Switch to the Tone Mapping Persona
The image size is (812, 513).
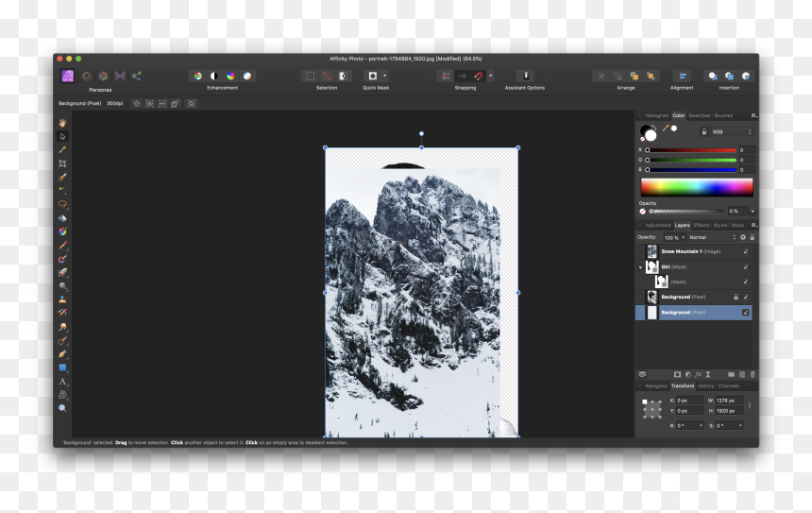click(120, 77)
